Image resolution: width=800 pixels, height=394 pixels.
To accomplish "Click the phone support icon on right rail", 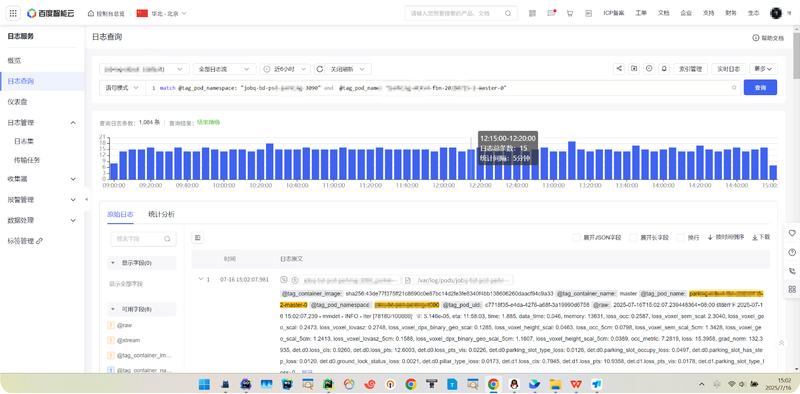I will pos(792,271).
